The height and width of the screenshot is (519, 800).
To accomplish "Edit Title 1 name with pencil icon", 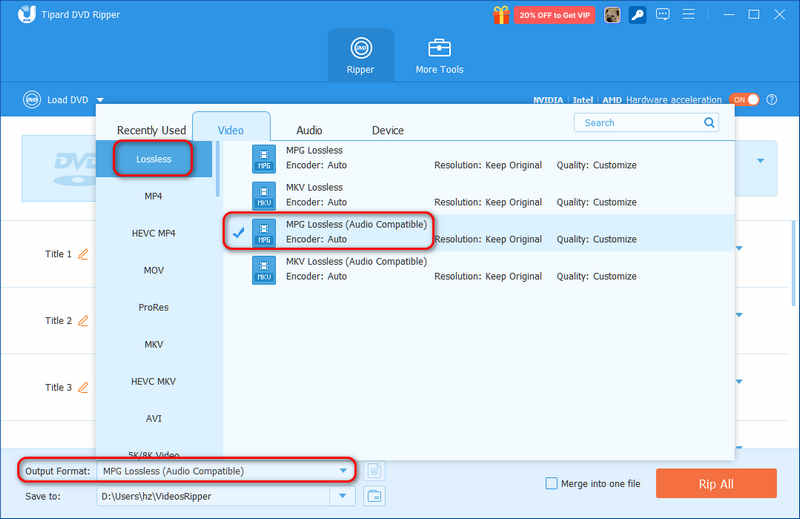I will pos(83,254).
